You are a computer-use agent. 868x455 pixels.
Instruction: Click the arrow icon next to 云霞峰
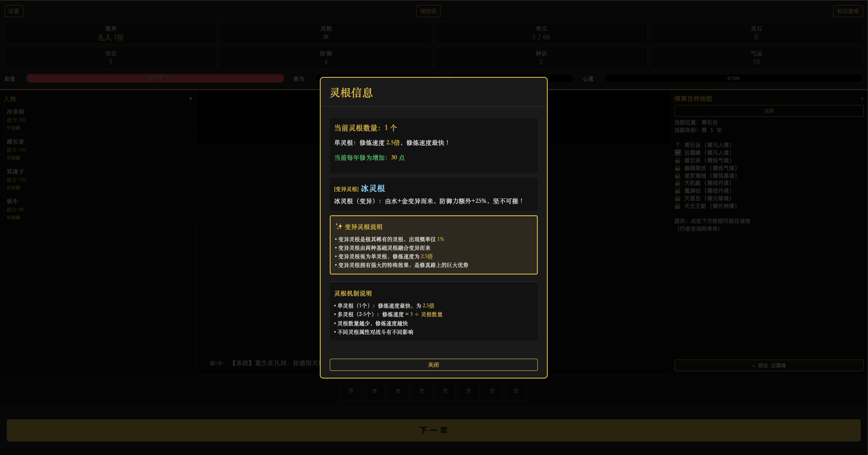[678, 153]
